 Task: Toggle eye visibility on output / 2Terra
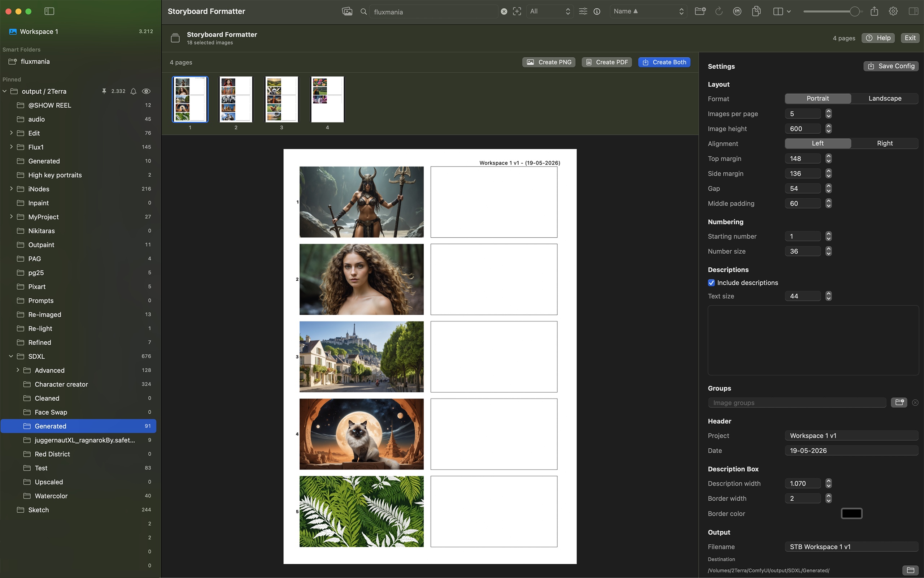146,91
